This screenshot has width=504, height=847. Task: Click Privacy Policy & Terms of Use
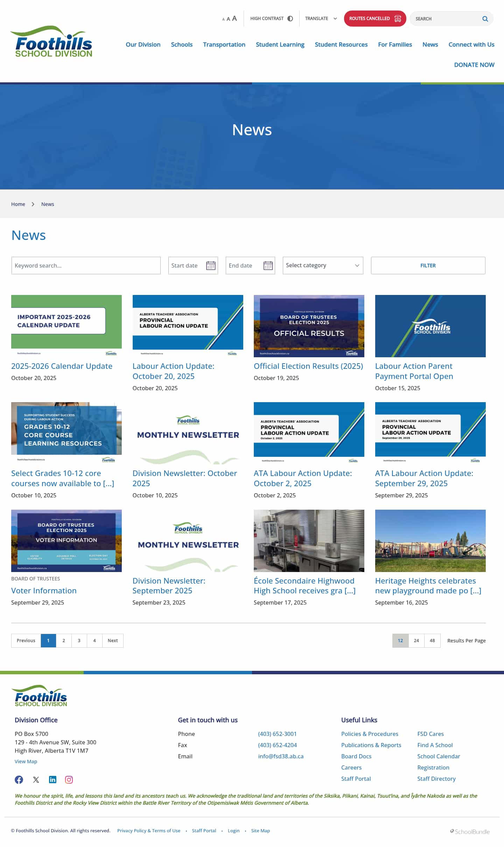tap(149, 831)
